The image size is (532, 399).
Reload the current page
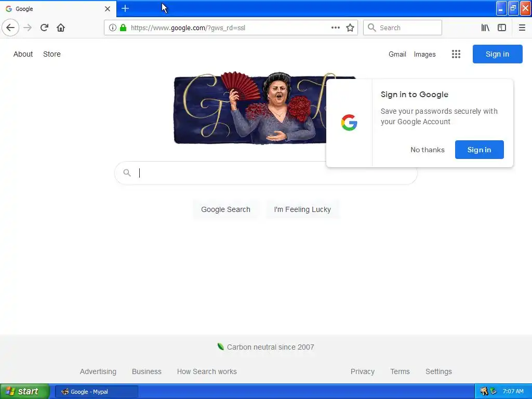pos(44,28)
